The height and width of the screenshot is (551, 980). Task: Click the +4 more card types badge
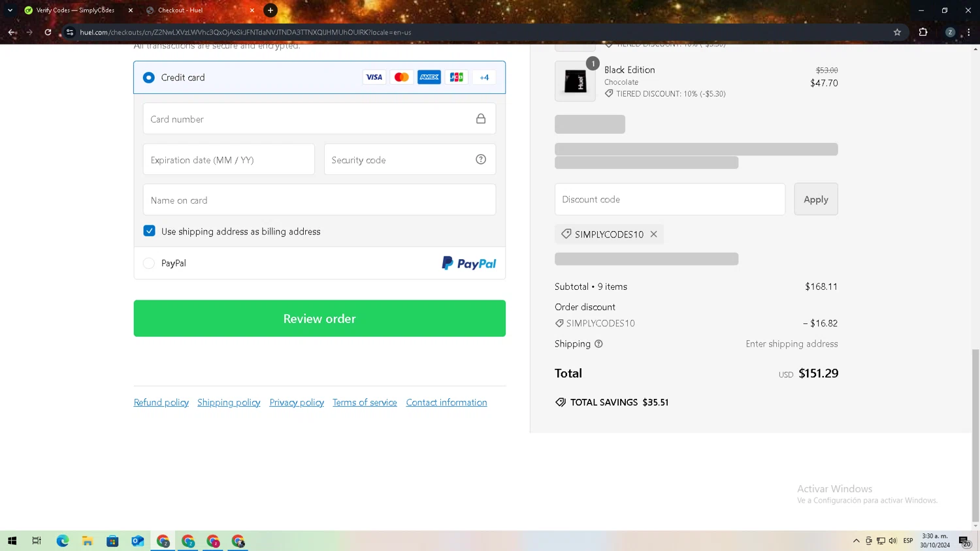484,77
